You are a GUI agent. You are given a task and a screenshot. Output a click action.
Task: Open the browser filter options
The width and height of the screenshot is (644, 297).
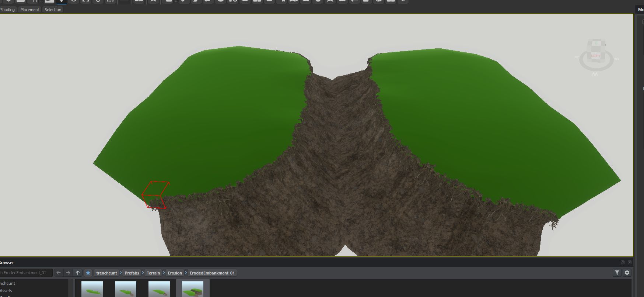(617, 273)
